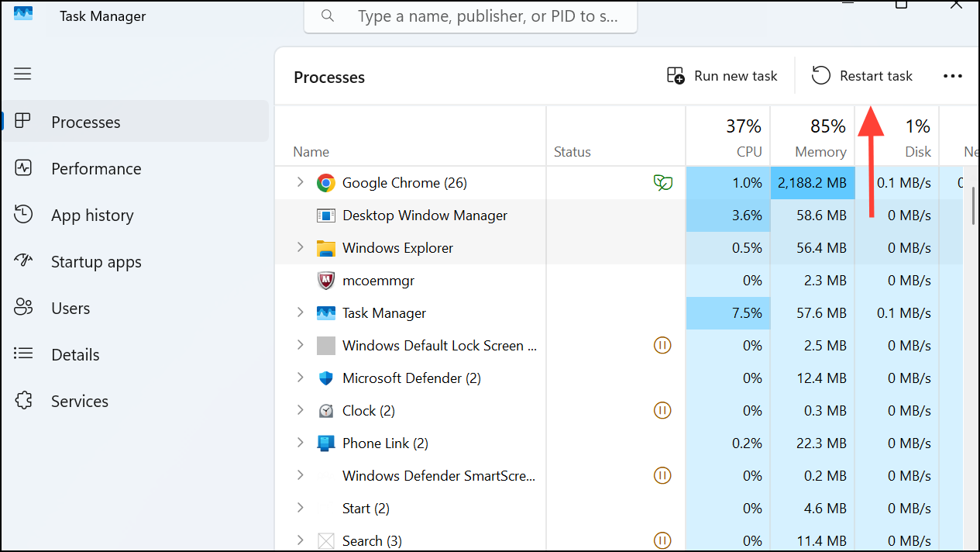This screenshot has width=980, height=552.
Task: Expand the Phone Link process group
Action: (301, 443)
